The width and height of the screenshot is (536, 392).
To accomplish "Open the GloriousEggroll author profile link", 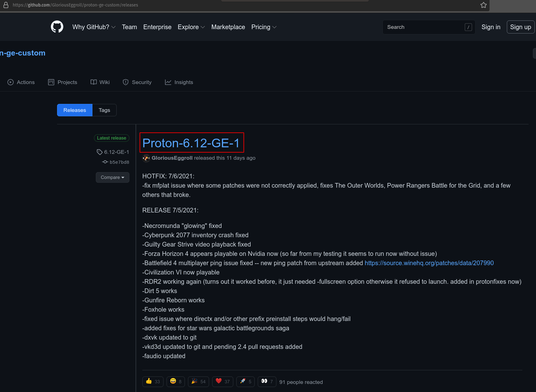I will click(172, 158).
